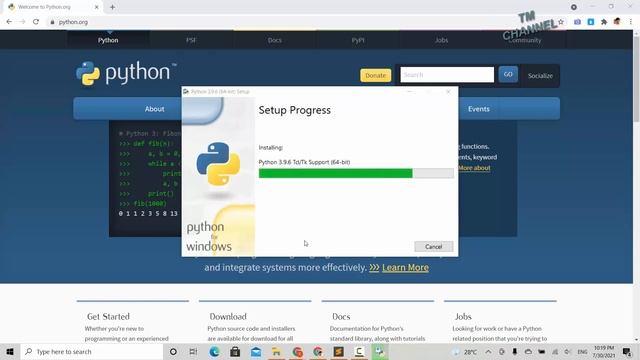The image size is (640, 360).
Task: Reload the python.org page
Action: pos(36,22)
